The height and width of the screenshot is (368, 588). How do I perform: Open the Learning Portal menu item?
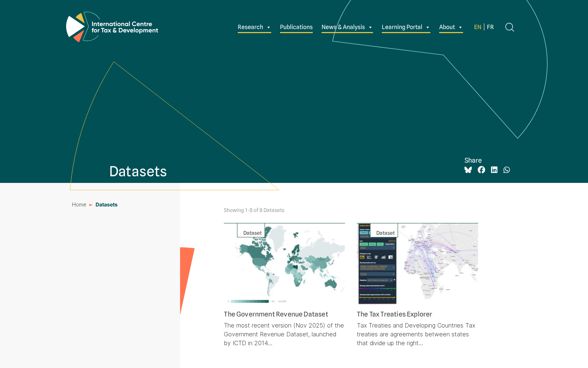[402, 27]
